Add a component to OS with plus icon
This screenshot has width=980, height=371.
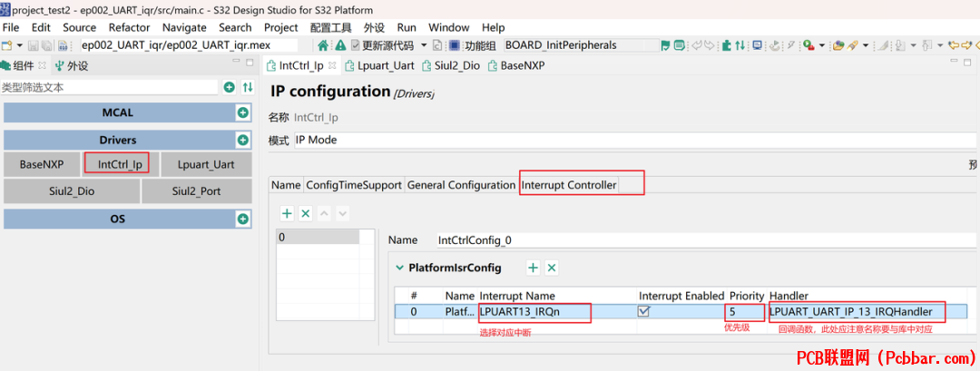[x=242, y=220]
